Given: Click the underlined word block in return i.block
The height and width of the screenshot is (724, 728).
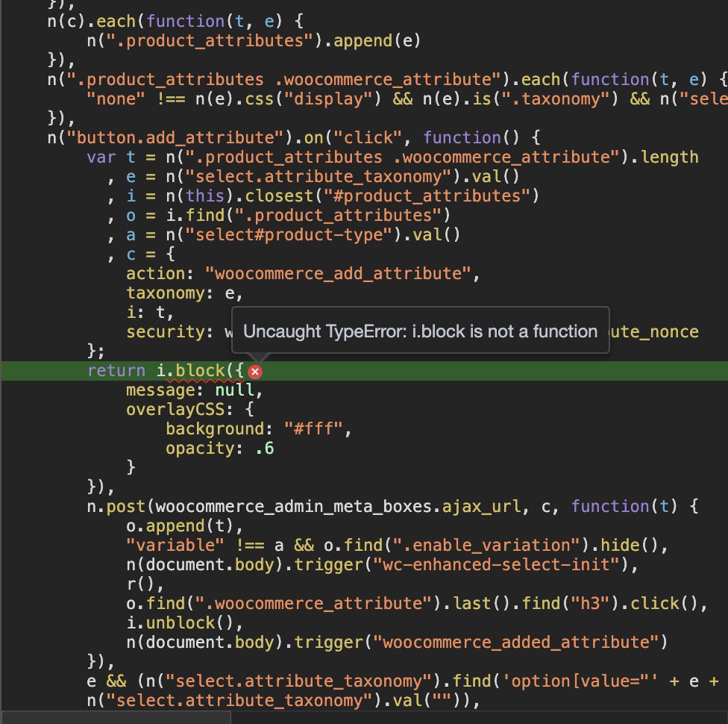Looking at the screenshot, I should pos(200,371).
